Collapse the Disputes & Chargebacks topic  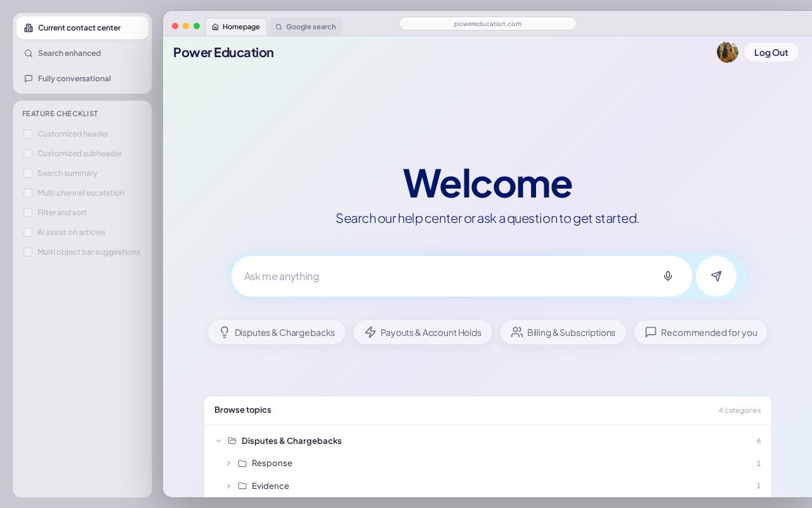click(x=218, y=441)
